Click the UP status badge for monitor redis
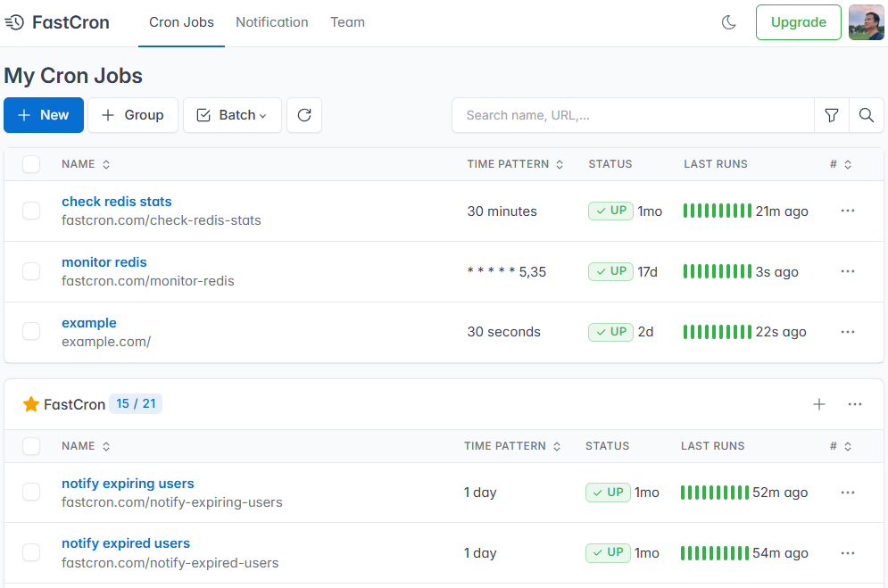The width and height of the screenshot is (888, 588). pyautogui.click(x=610, y=271)
